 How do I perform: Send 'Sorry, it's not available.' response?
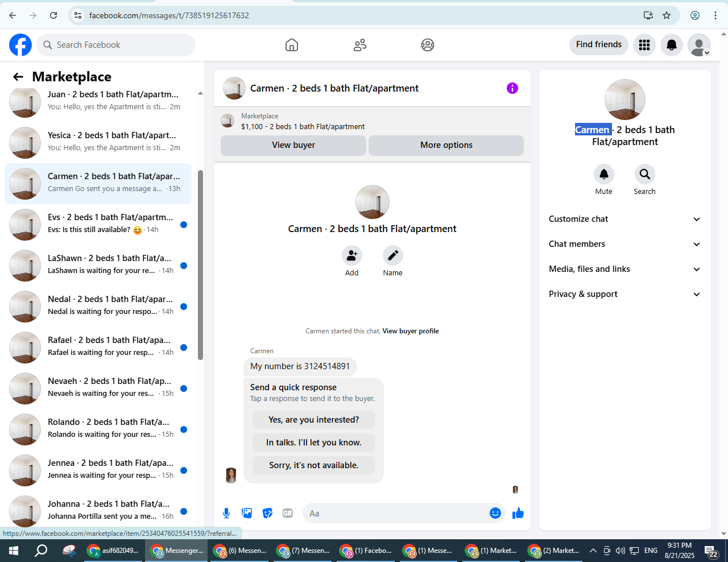click(x=314, y=465)
